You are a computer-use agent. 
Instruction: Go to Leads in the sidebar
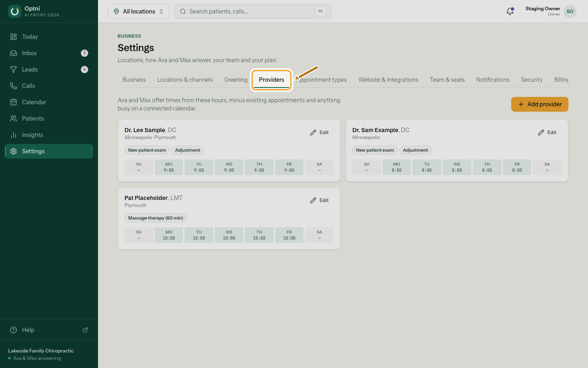(x=49, y=70)
